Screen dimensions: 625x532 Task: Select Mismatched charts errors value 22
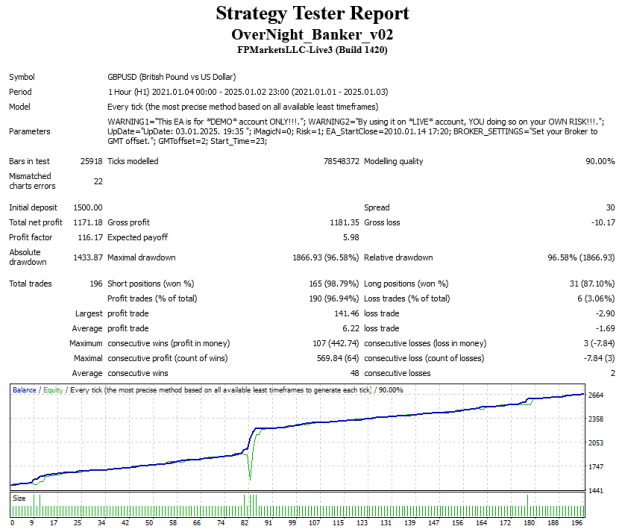[x=98, y=181]
